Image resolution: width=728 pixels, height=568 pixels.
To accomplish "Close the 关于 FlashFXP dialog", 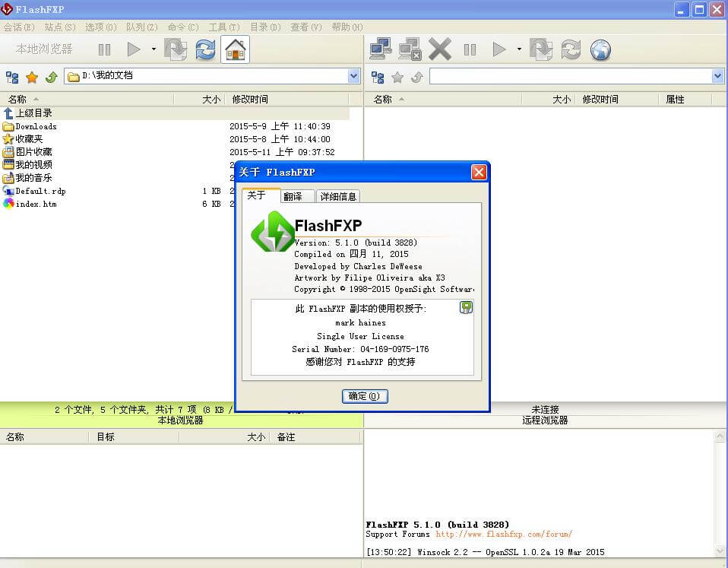I will 479,173.
